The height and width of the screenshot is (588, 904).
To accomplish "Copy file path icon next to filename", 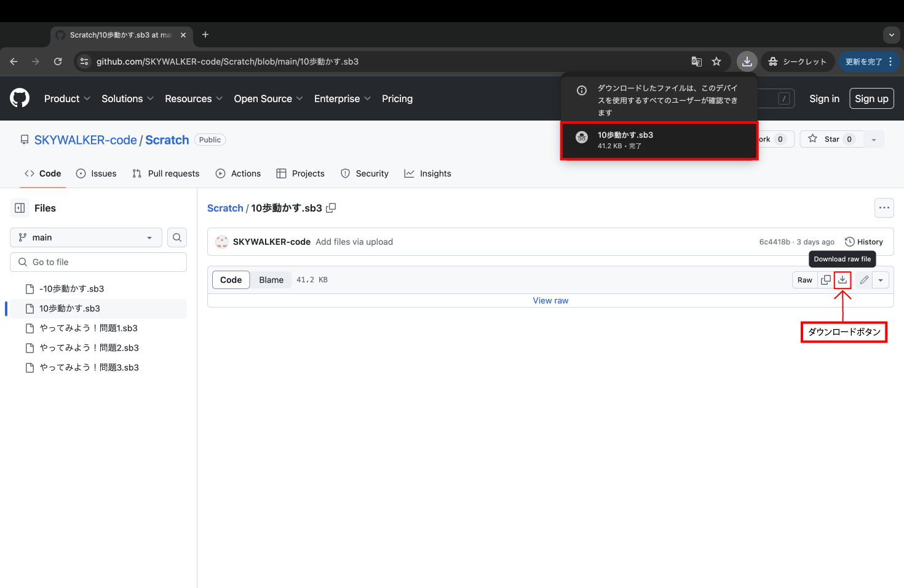I will 331,208.
